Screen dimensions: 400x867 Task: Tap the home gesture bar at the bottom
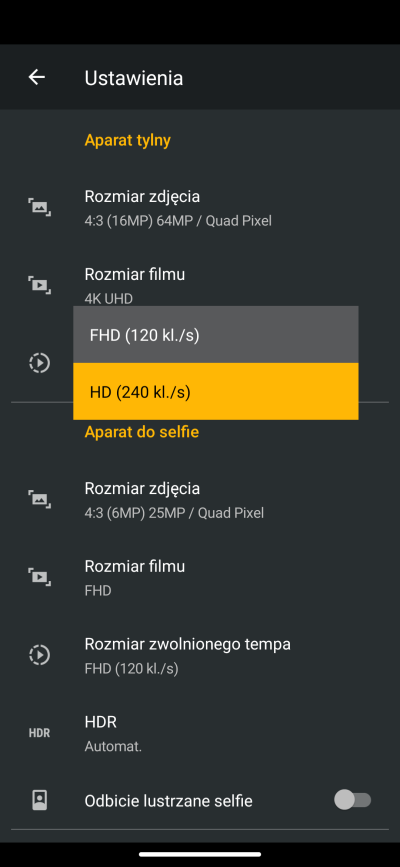[x=200, y=854]
